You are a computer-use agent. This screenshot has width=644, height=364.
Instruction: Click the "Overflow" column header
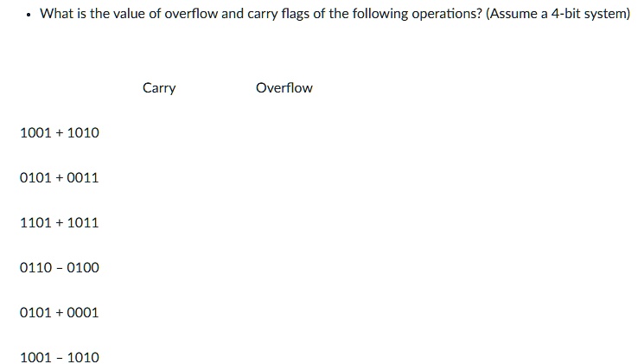284,88
